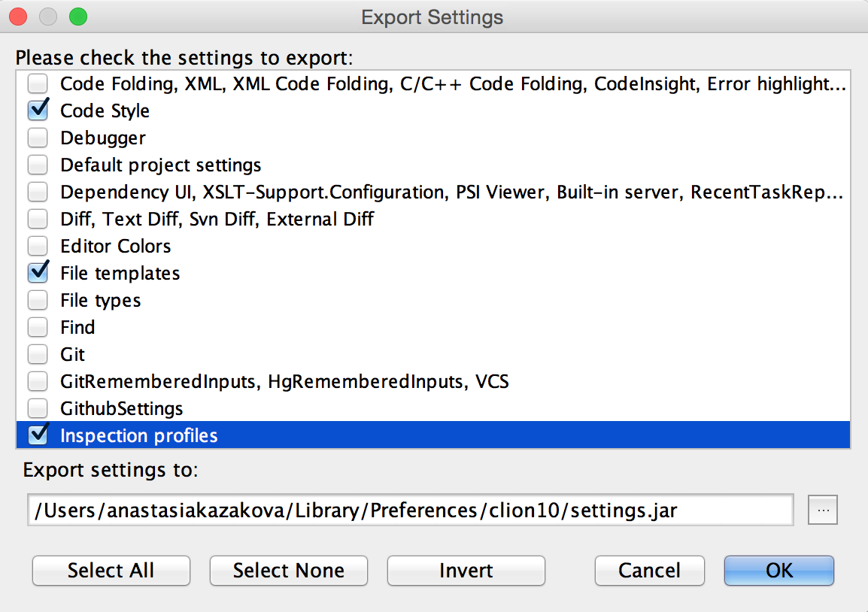
Task: Uncheck the File templates setting
Action: (38, 273)
